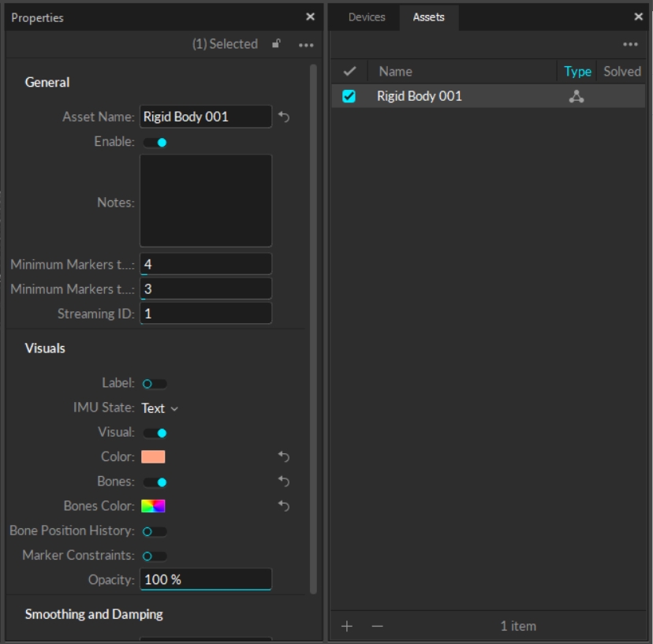Reset the Bones Color to default
This screenshot has height=644, width=653.
pyautogui.click(x=284, y=506)
